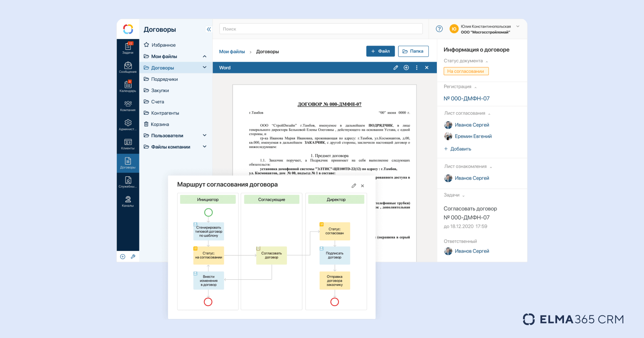Select the Согласовать договор task block

[271, 255]
